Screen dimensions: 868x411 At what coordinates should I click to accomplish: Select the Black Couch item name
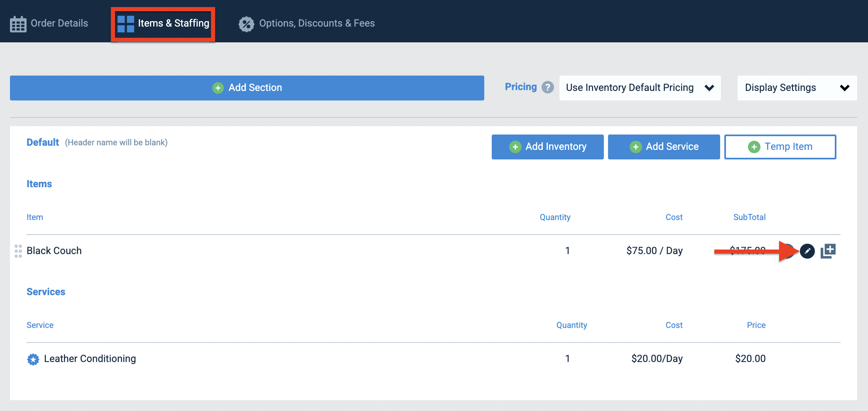pos(54,251)
